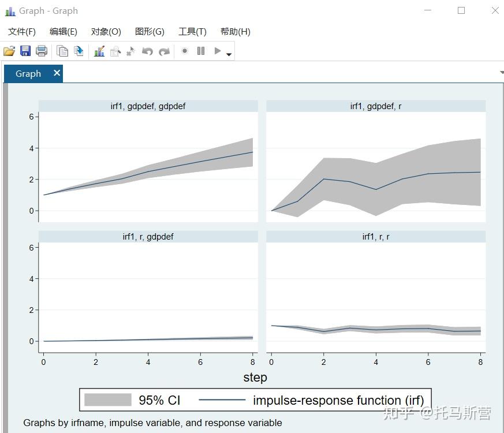
Task: Open the 工具(T) menu
Action: pos(192,32)
